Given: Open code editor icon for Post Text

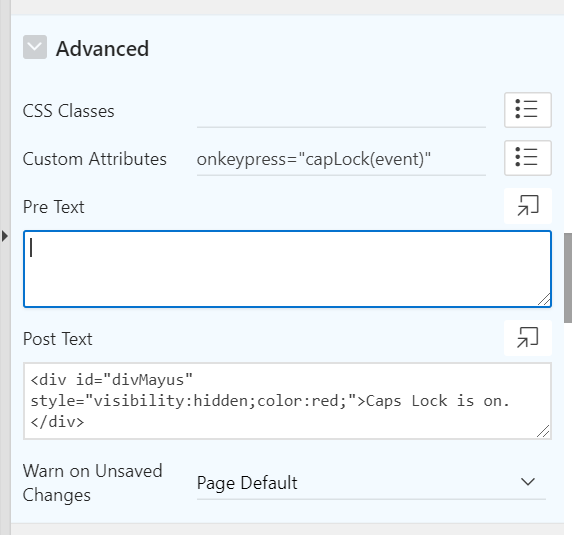Looking at the screenshot, I should pyautogui.click(x=527, y=338).
